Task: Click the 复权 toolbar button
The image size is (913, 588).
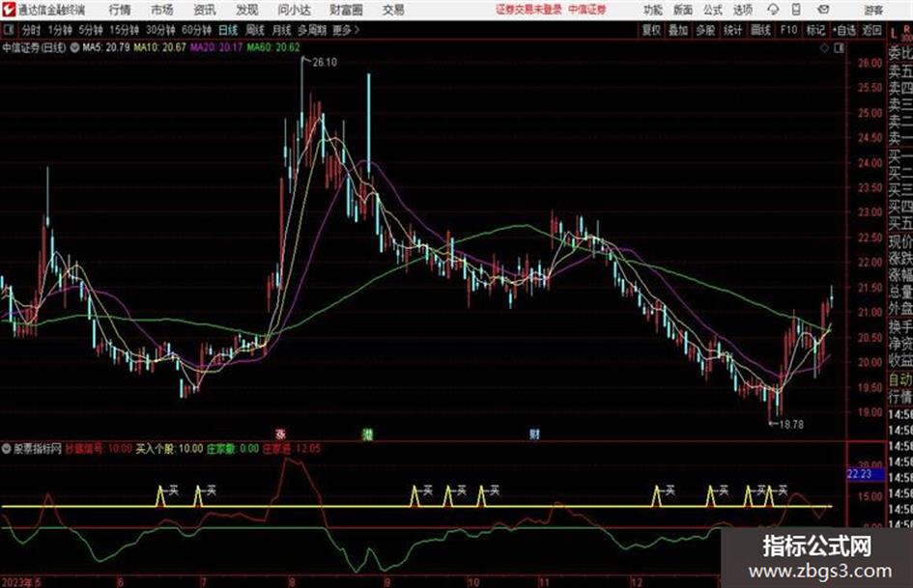Action: (651, 30)
